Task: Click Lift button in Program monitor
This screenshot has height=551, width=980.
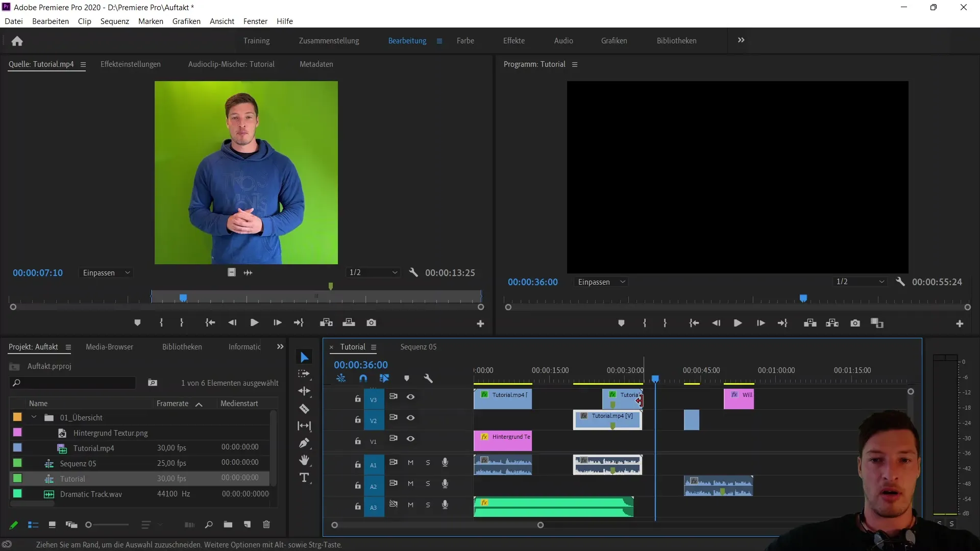Action: (810, 323)
